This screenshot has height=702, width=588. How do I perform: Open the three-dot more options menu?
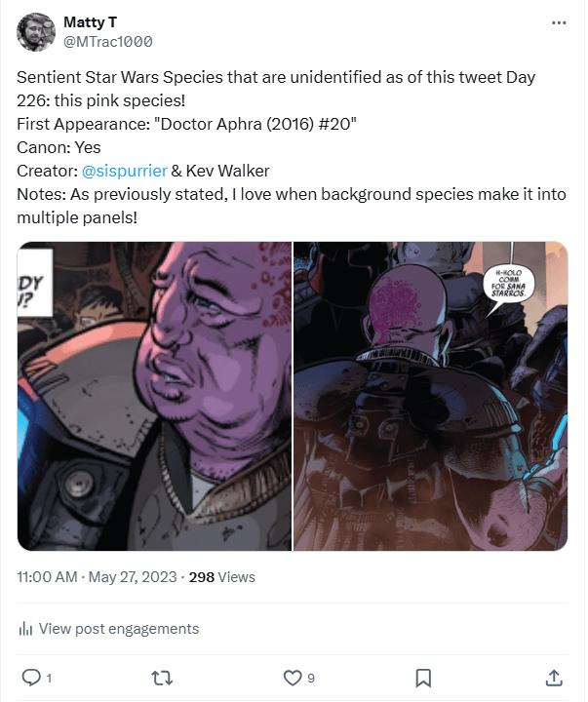click(x=559, y=22)
